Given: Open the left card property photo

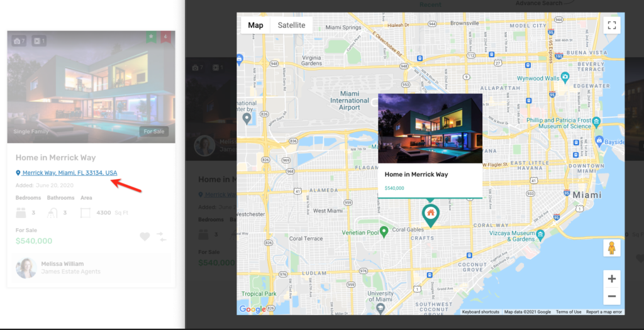Looking at the screenshot, I should (x=91, y=87).
